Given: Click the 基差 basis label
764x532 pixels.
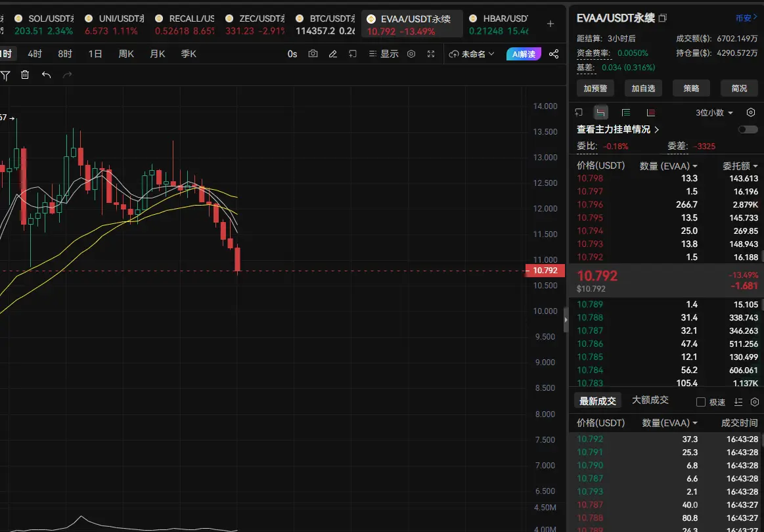Looking at the screenshot, I should tap(587, 68).
